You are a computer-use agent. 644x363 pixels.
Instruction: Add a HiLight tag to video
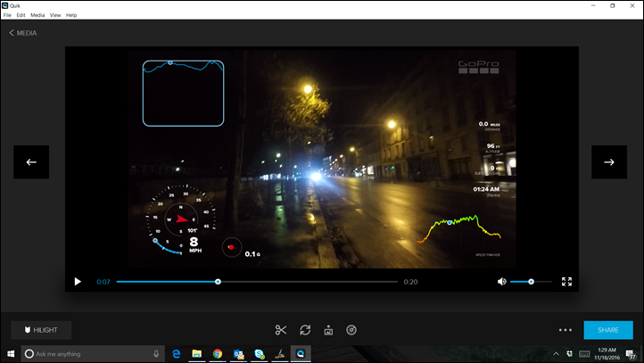[x=41, y=330]
